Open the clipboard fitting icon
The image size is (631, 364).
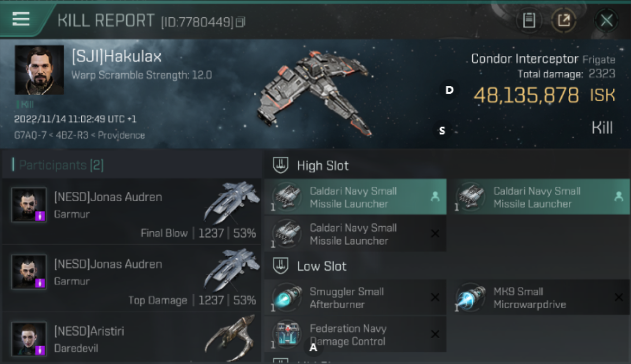(x=529, y=20)
